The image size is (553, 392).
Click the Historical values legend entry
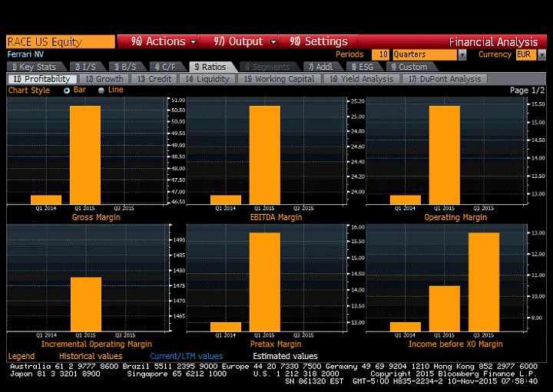click(x=91, y=356)
